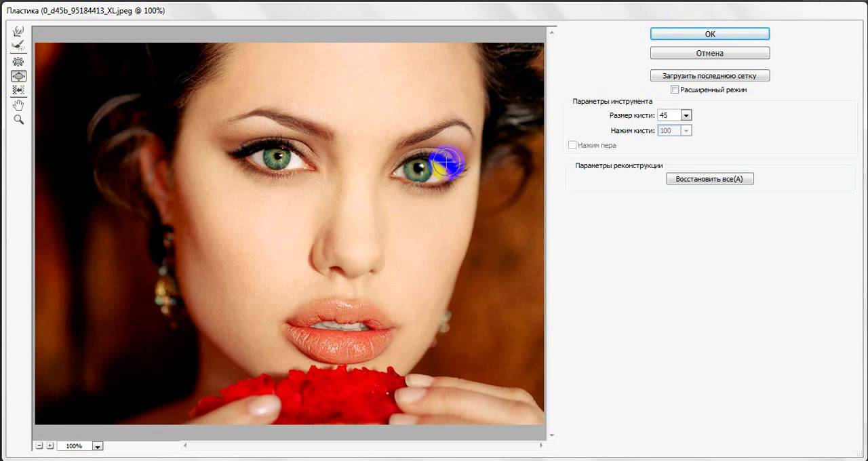Enable the Расширенный режим checkbox
Image resolution: width=868 pixels, height=461 pixels.
(675, 89)
